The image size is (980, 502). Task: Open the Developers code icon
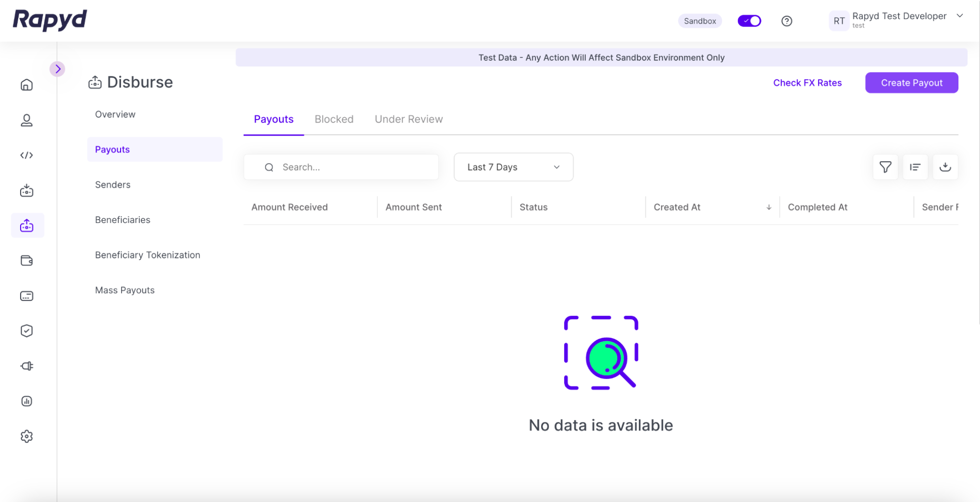tap(27, 155)
